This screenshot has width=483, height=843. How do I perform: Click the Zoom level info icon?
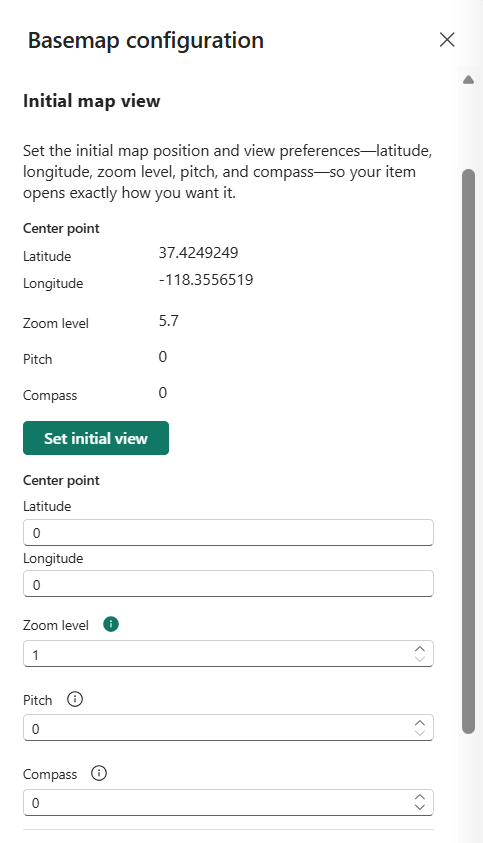pos(111,624)
